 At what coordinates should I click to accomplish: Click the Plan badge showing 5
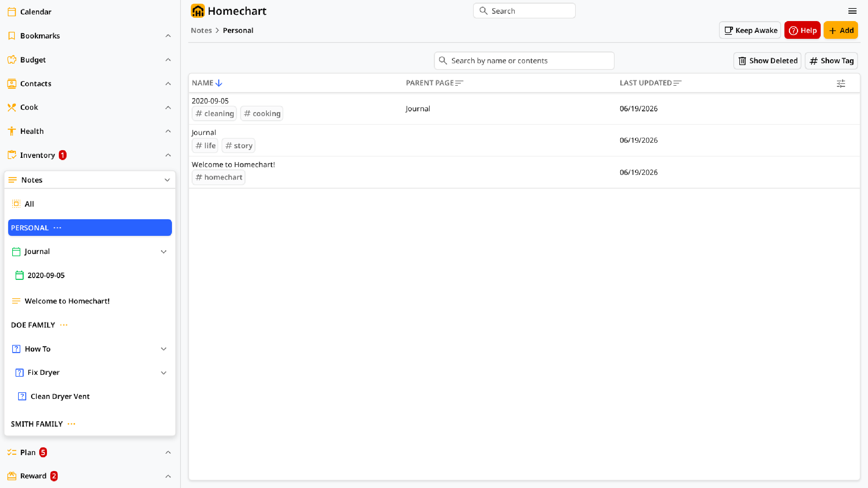click(x=43, y=453)
